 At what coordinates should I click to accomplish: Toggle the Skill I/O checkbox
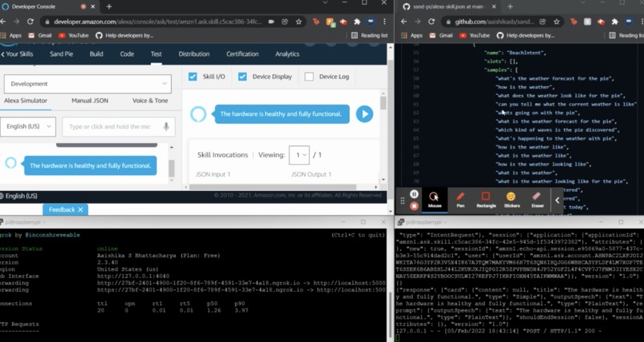point(193,77)
